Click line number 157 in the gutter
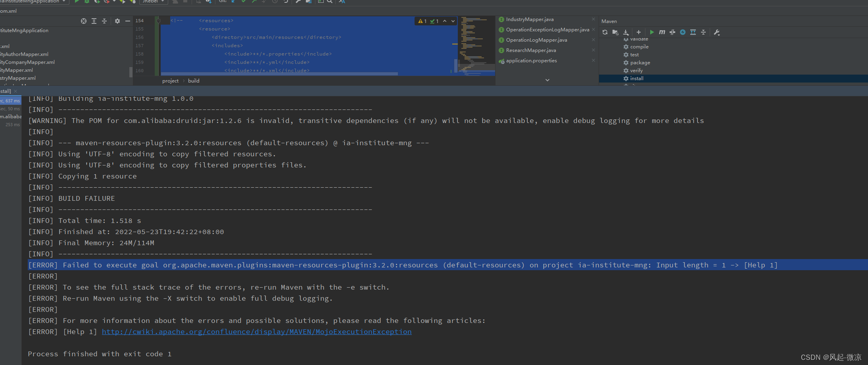 tap(139, 46)
